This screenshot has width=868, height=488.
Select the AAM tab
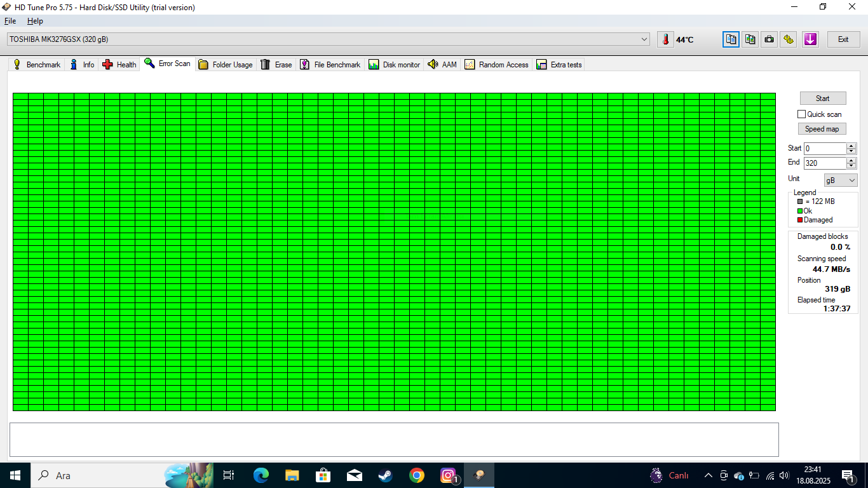(x=442, y=65)
